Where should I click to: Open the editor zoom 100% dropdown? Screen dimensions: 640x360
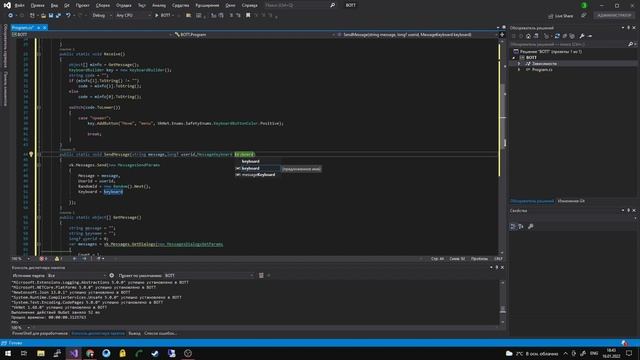pyautogui.click(x=20, y=259)
